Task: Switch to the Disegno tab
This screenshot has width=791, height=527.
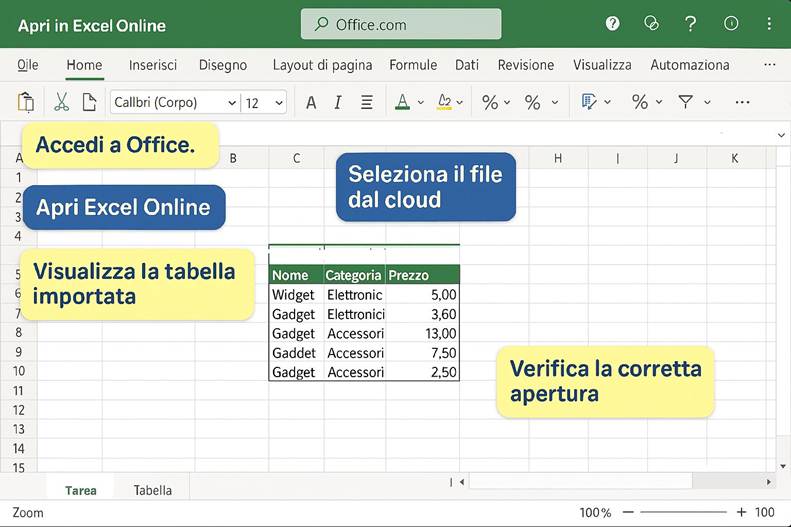Action: tap(223, 65)
